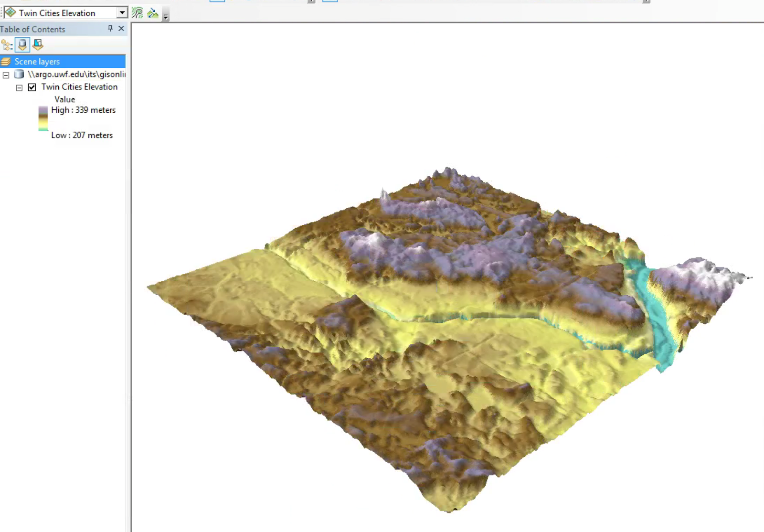Collapse the argo.uwf.edu data source node
This screenshot has width=764, height=532.
5,74
